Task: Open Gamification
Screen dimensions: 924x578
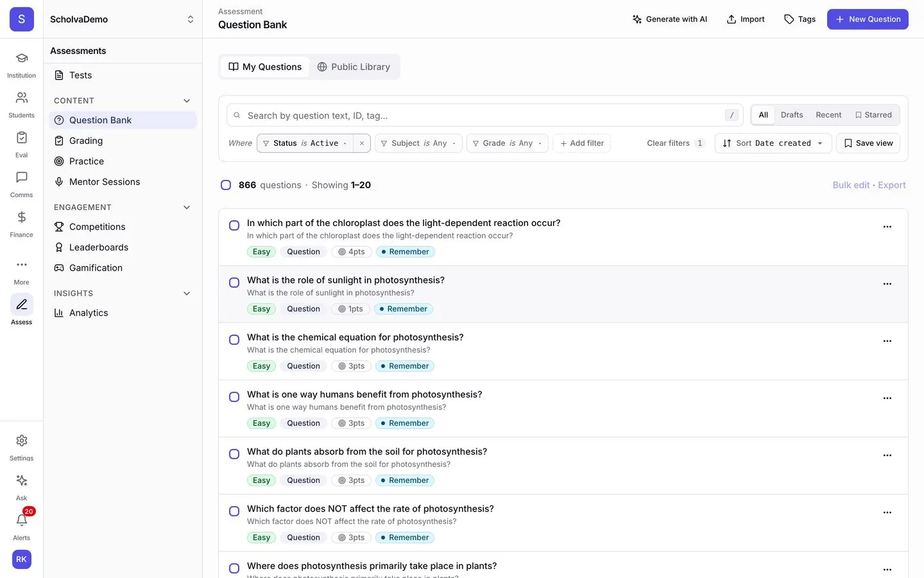Action: click(123, 268)
